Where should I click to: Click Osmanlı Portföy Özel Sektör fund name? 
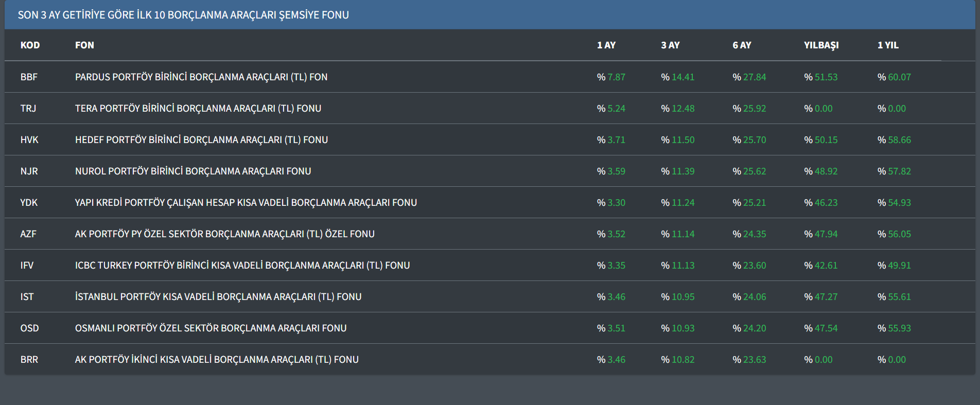tap(211, 328)
